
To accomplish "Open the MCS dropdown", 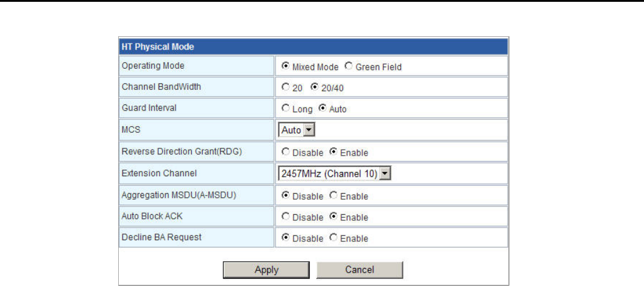I will tap(297, 130).
